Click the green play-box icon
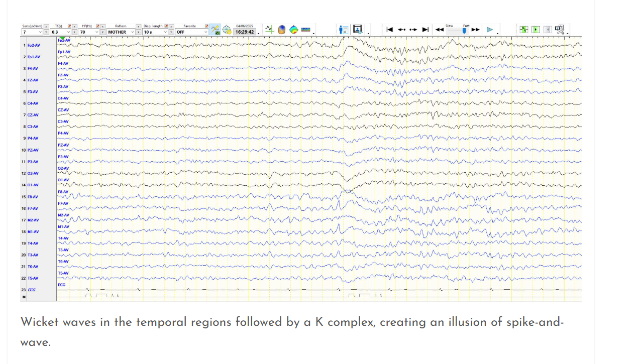 click(536, 30)
